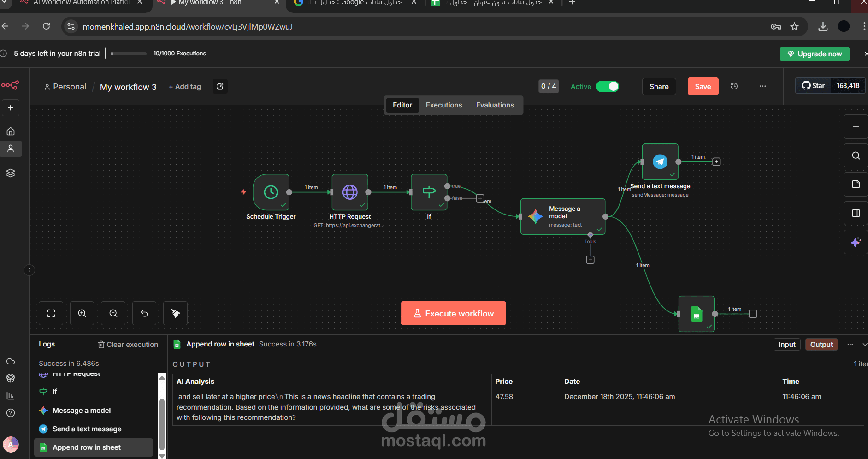
Task: Reload the browser page
Action: coord(46,26)
